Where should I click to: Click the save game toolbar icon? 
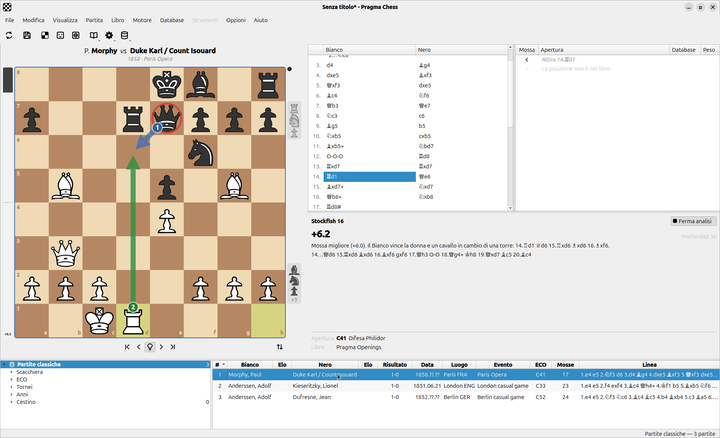[x=27, y=35]
